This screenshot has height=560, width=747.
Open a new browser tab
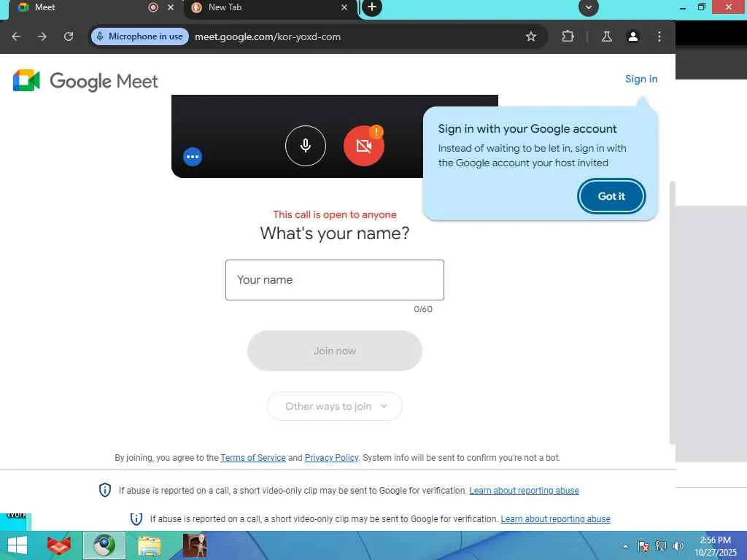click(372, 7)
